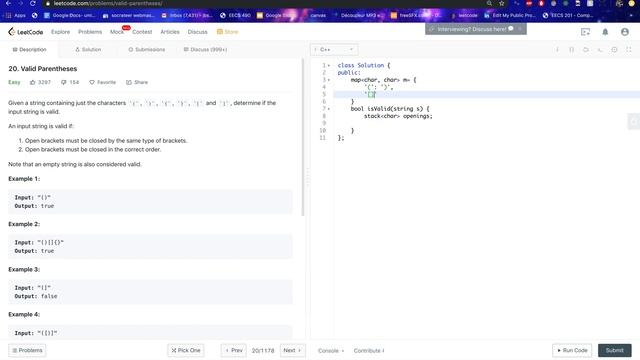Open Discuss in top navigation
The width and height of the screenshot is (640, 360).
[x=198, y=32]
